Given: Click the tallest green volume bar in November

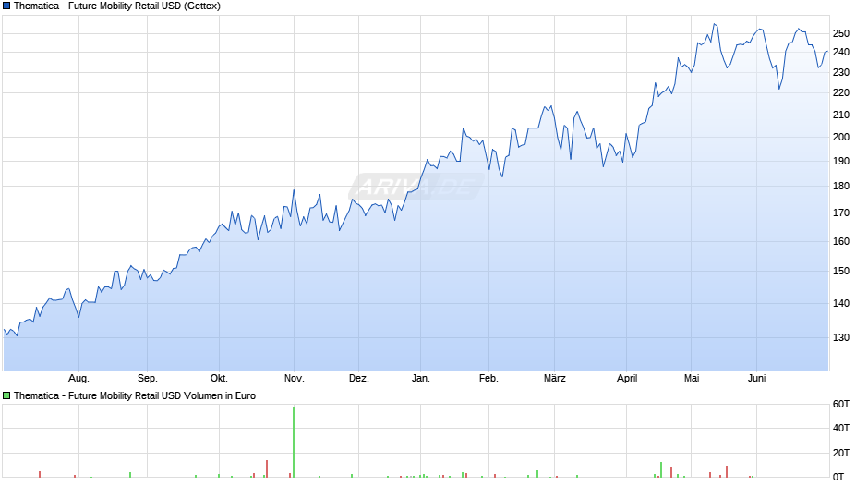Looking at the screenshot, I should coord(294,443).
